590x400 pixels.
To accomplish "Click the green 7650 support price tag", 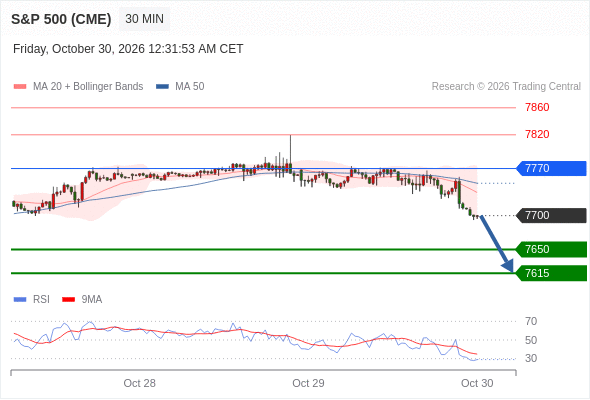I will coord(551,249).
